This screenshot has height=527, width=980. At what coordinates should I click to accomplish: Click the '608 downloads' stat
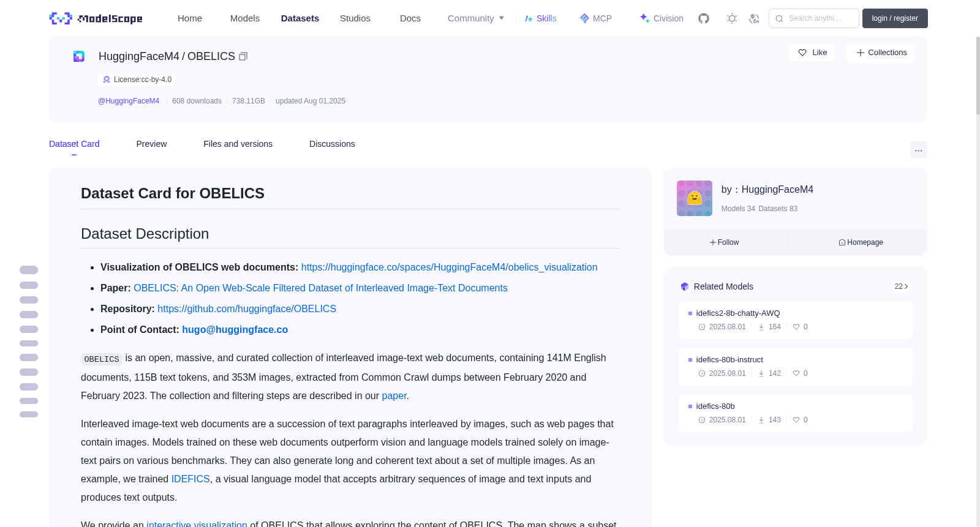pos(197,101)
